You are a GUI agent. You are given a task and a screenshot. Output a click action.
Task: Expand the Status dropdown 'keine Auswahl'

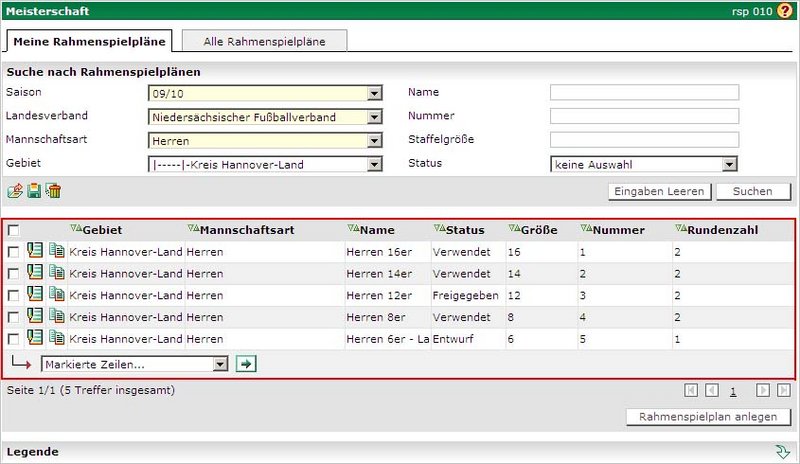coord(643,164)
